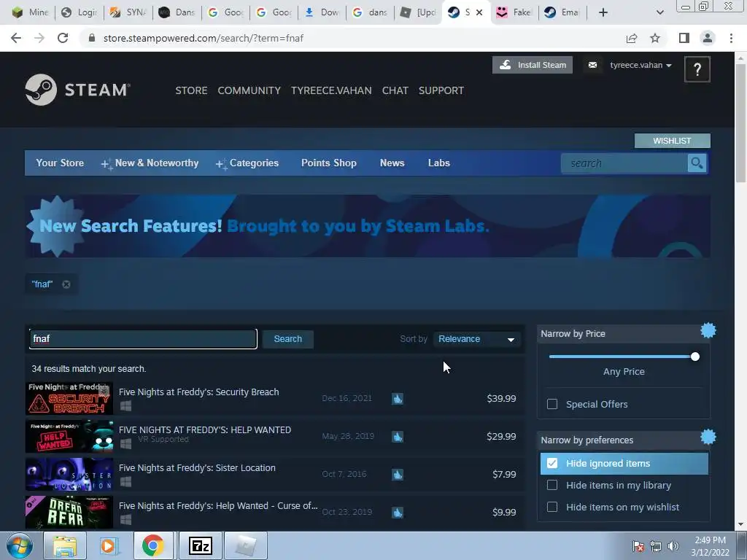Open the COMMUNITY menu
This screenshot has width=747, height=560.
249,90
